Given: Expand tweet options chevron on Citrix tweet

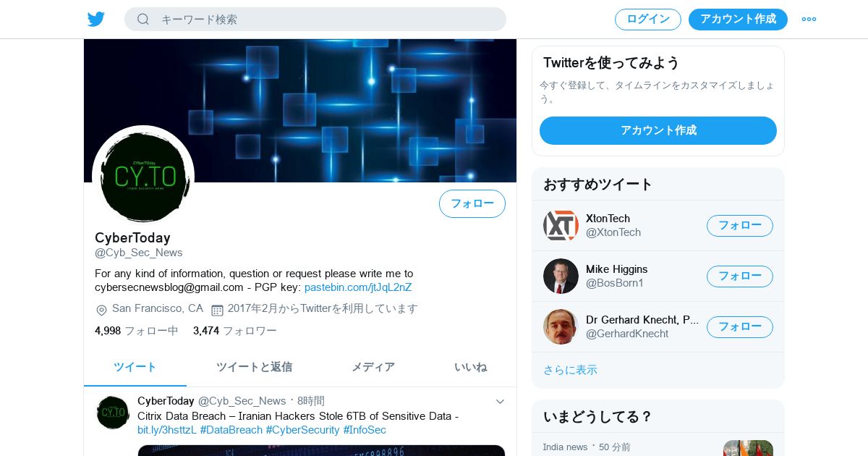Looking at the screenshot, I should (500, 401).
